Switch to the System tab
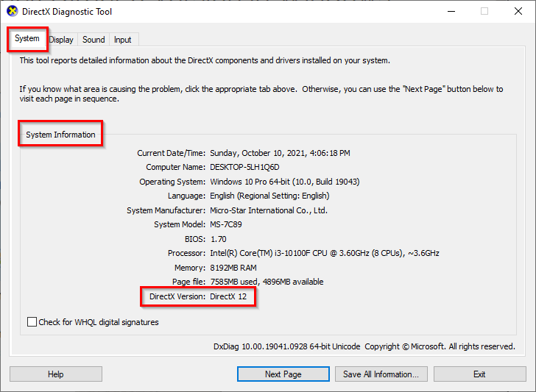Screen dimensions: 536x392 [27, 38]
